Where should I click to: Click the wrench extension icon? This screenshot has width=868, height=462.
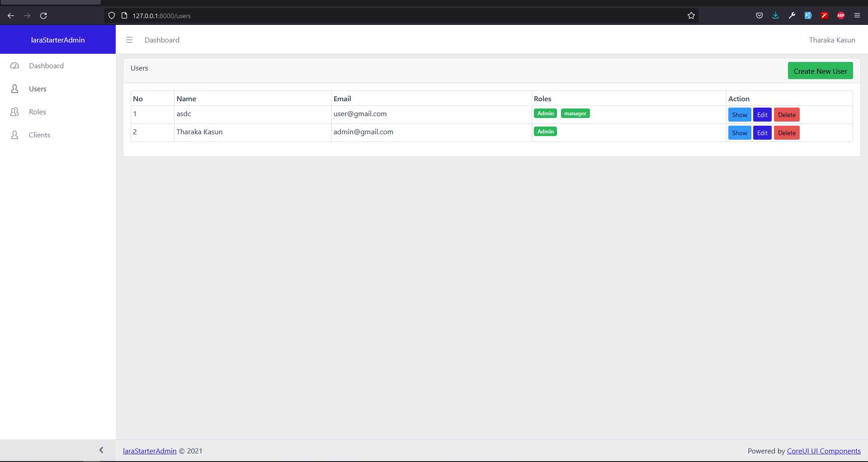(x=792, y=15)
